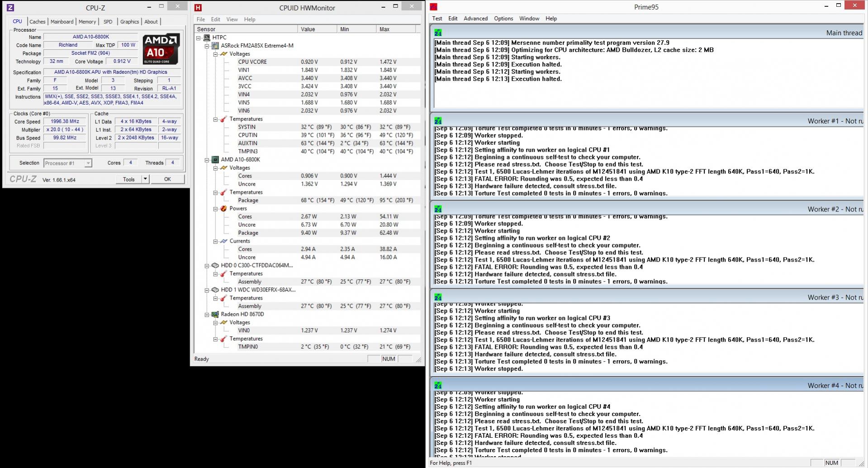Image resolution: width=868 pixels, height=468 pixels.
Task: Collapse the HTPC root tree node
Action: pyautogui.click(x=199, y=38)
